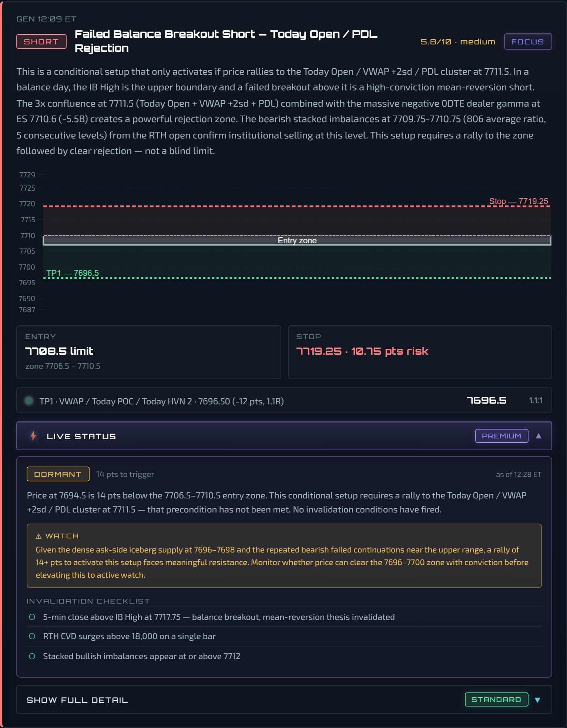Select the Entry zone band on chart
The image size is (567, 728).
click(297, 240)
